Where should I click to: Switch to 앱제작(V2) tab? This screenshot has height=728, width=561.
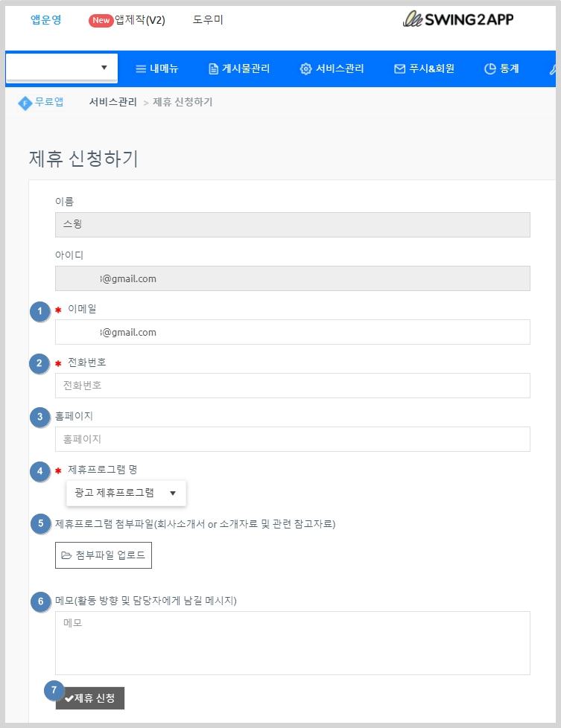point(139,20)
